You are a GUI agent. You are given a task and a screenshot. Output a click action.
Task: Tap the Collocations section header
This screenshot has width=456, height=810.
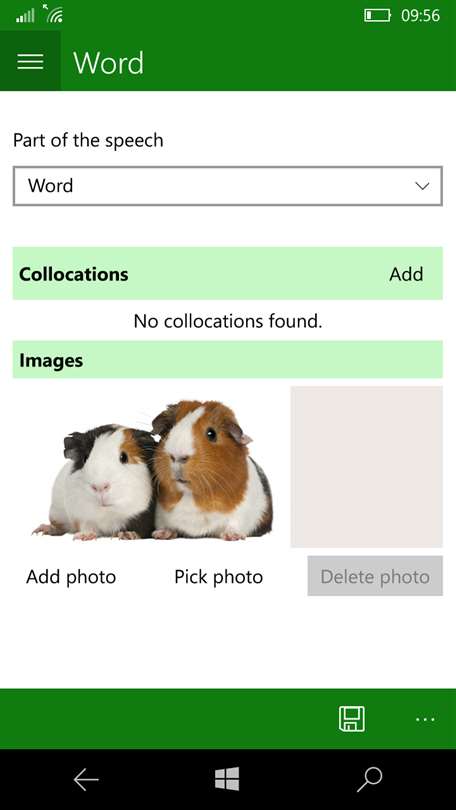[x=228, y=273]
